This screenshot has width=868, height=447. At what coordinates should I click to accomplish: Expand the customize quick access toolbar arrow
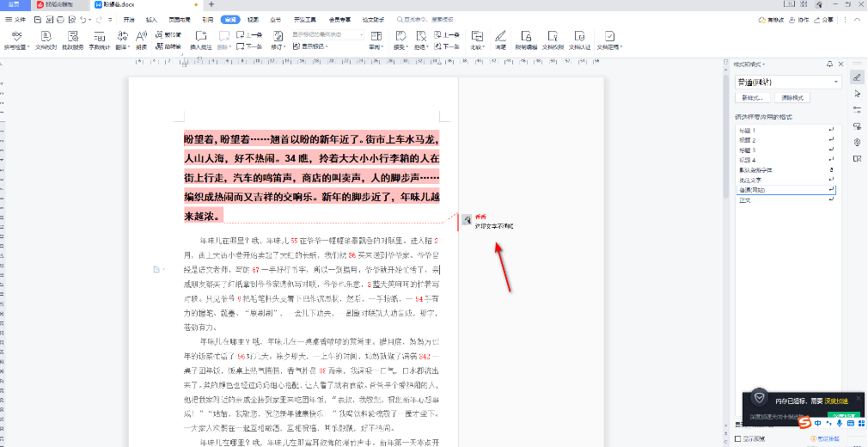click(x=110, y=20)
